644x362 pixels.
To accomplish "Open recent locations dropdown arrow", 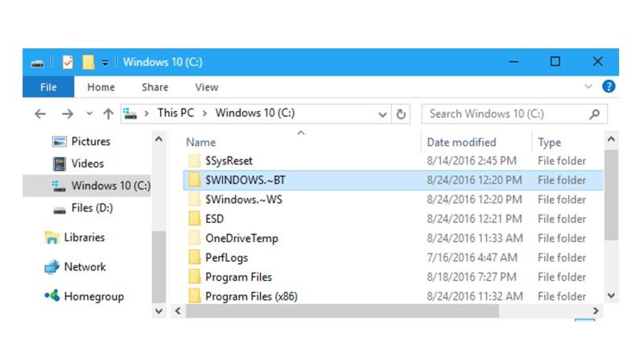I will [x=89, y=113].
